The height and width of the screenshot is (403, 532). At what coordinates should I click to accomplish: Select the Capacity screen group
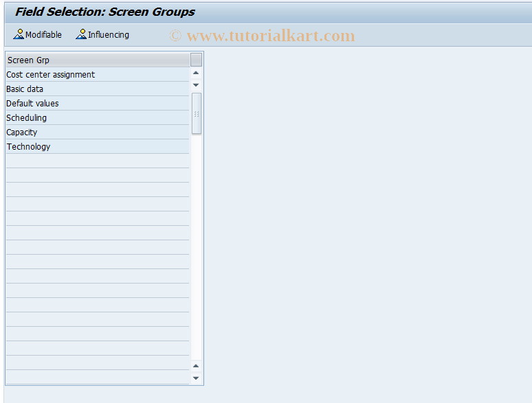tap(98, 133)
